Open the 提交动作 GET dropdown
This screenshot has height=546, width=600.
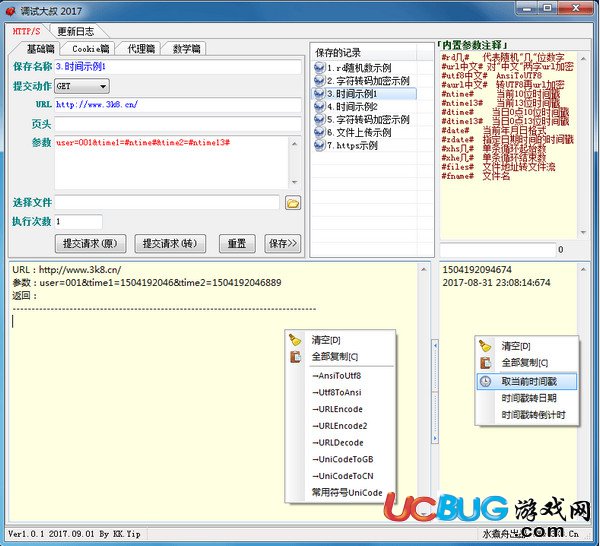tap(82, 86)
